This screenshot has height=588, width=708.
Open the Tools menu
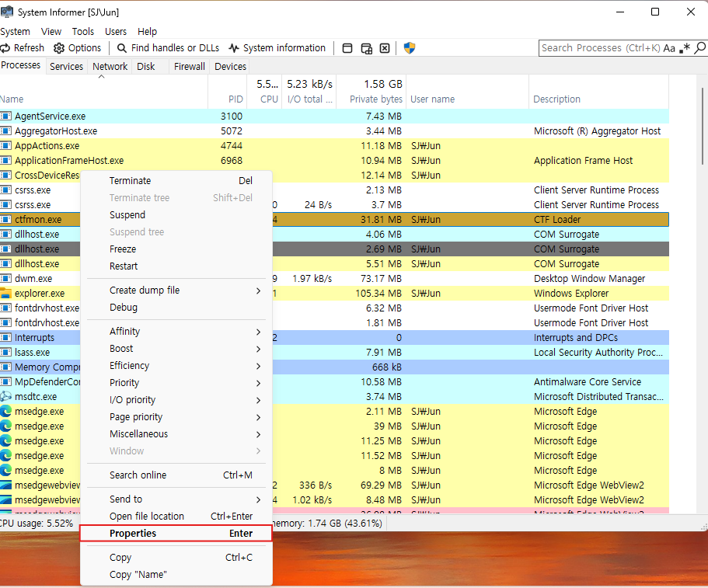(83, 32)
